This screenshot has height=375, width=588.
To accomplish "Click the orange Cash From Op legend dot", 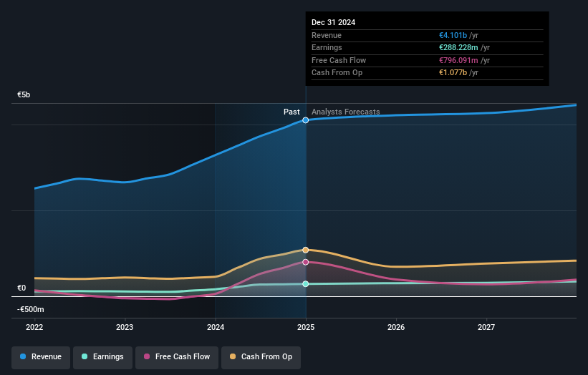I will 233,356.
